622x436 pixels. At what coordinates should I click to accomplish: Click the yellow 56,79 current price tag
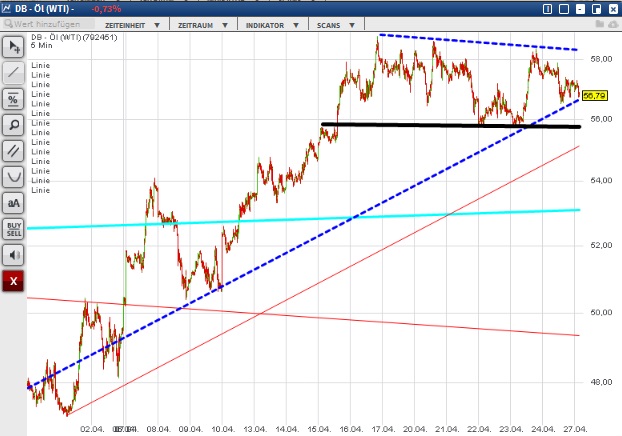pos(594,96)
